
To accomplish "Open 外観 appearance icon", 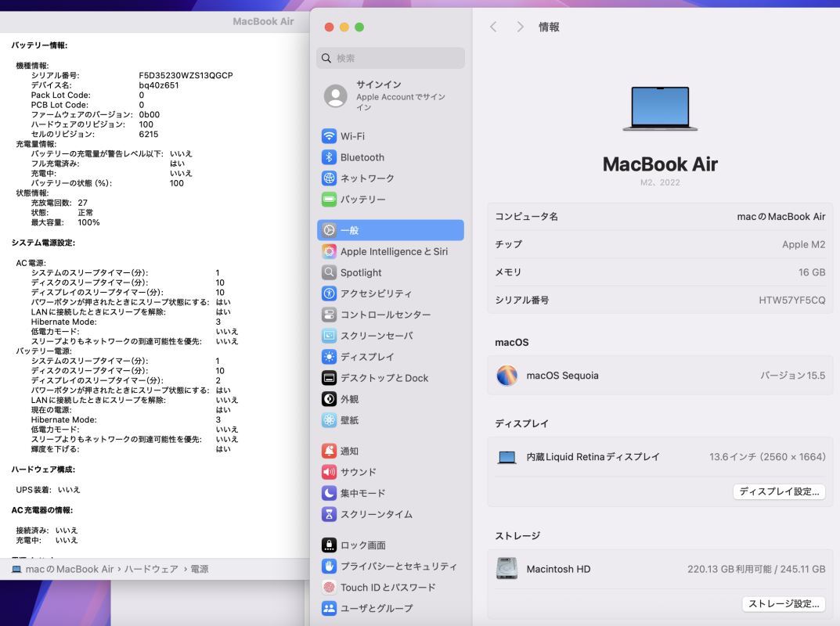I will tap(329, 399).
